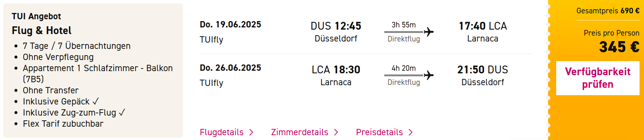The height and width of the screenshot is (140, 644).
Task: Click the TUI Angebot heading
Action: 36,16
